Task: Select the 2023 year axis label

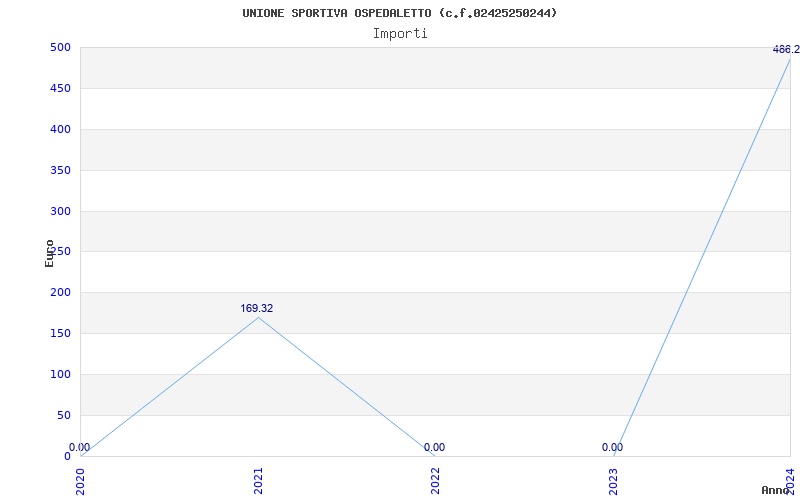Action: (613, 481)
